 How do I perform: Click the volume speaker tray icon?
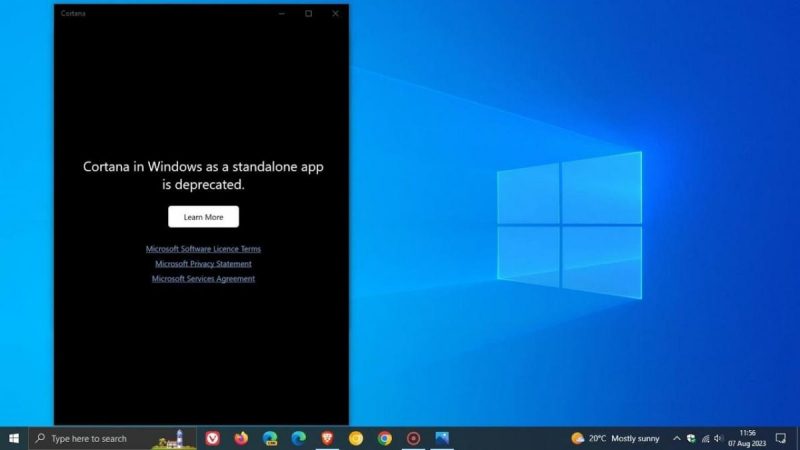(718, 438)
